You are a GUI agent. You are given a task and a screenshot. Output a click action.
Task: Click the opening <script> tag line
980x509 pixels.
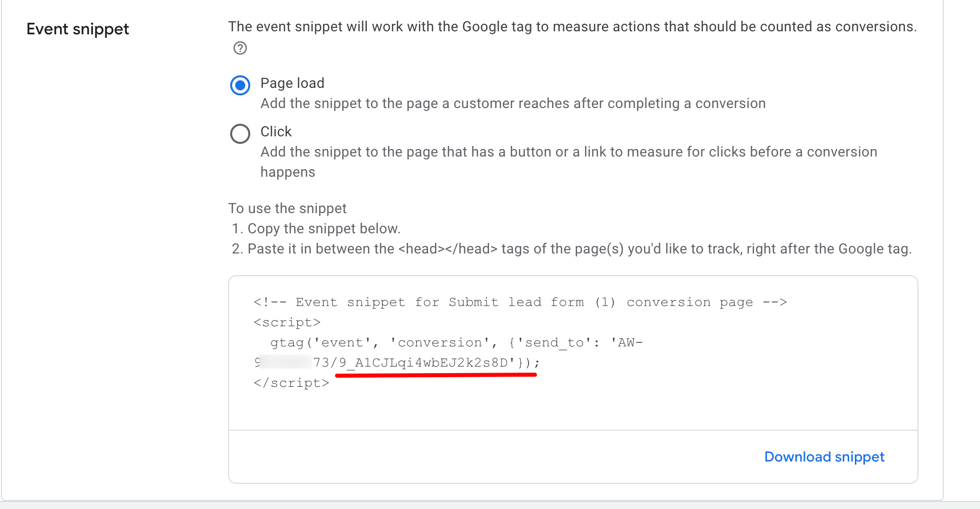(287, 323)
